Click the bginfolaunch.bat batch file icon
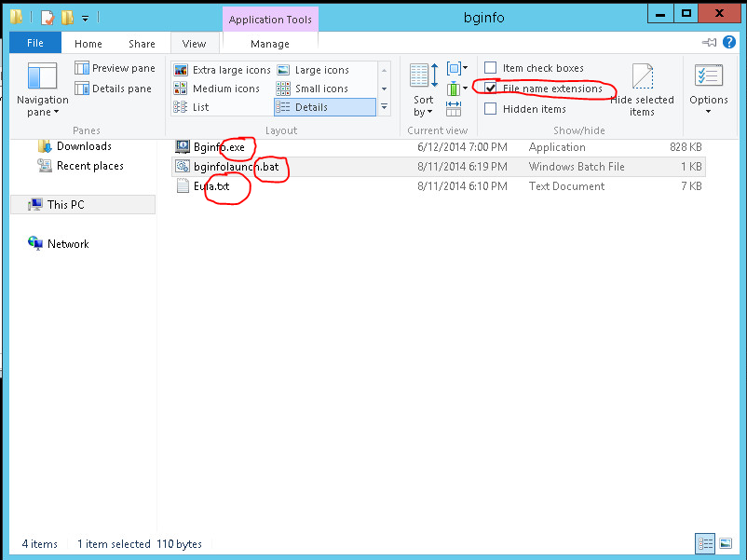Image resolution: width=747 pixels, height=560 pixels. (183, 166)
